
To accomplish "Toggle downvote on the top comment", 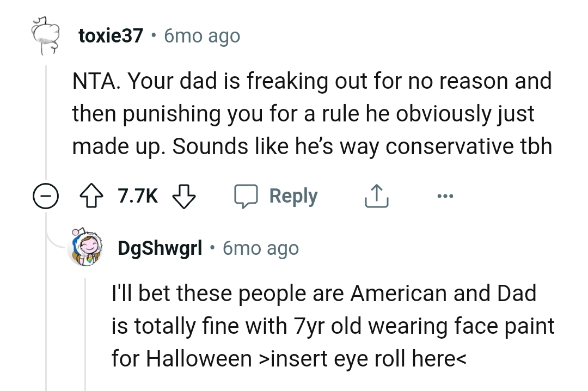I will [x=183, y=195].
